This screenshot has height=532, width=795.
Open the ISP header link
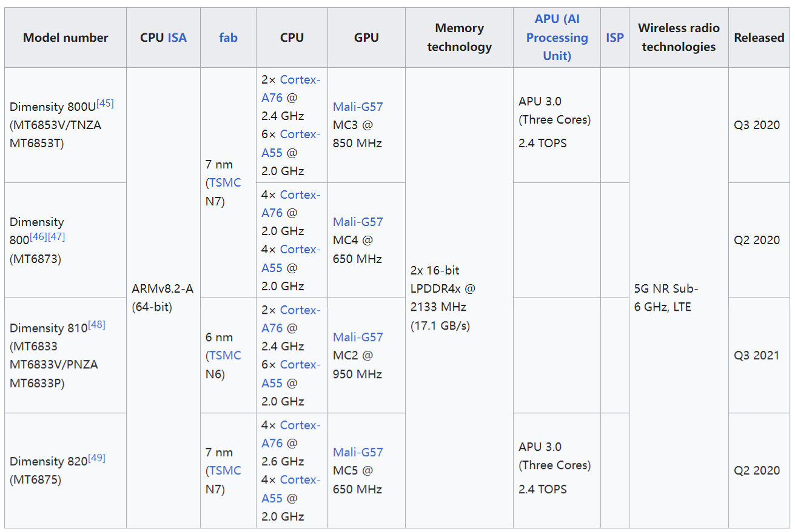click(614, 38)
